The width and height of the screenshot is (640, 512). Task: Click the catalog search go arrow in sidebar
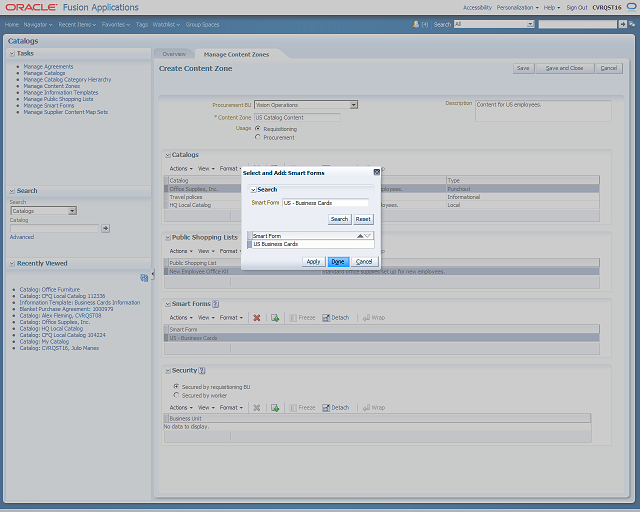tap(105, 228)
